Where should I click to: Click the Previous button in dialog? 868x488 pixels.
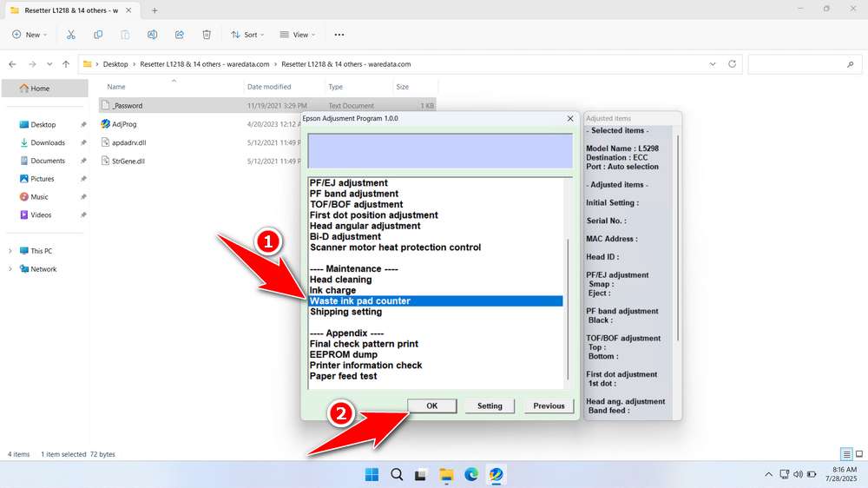click(x=549, y=406)
